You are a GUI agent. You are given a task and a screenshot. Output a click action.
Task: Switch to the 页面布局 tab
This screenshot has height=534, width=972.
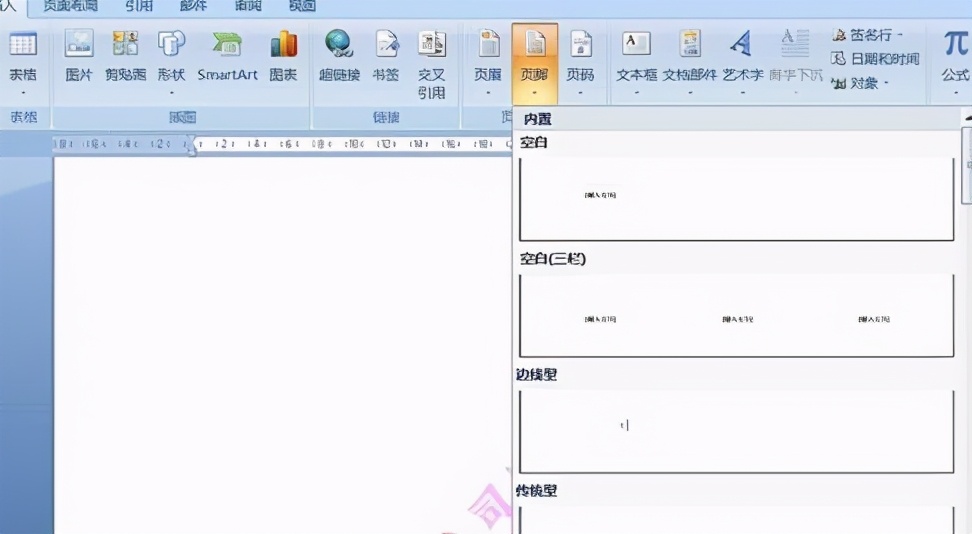point(70,6)
